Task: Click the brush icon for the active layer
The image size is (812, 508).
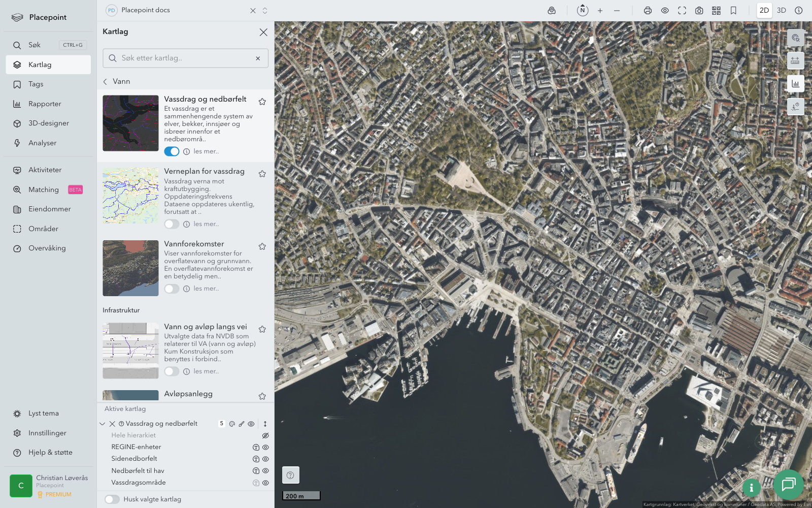Action: (x=242, y=424)
